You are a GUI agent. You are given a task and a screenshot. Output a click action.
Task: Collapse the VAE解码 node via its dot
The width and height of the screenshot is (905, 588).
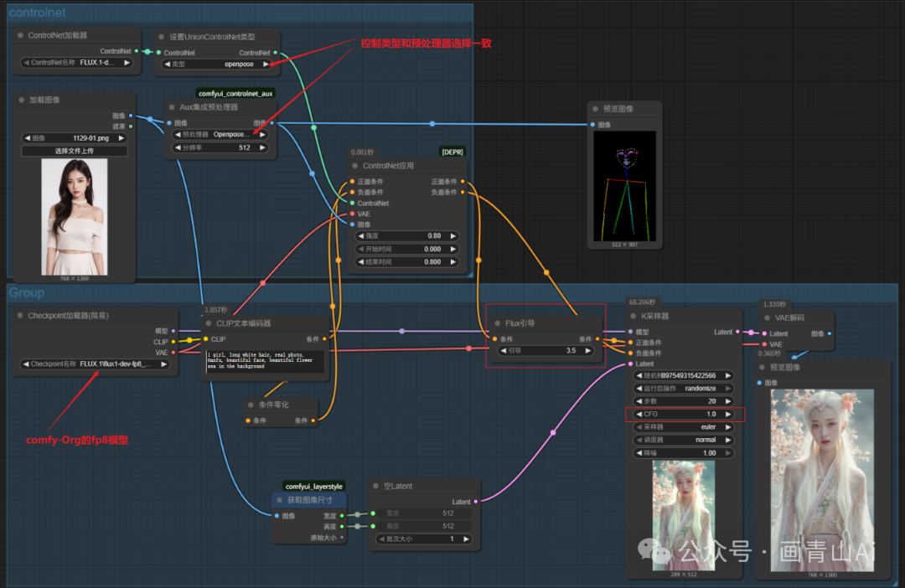[x=767, y=318]
